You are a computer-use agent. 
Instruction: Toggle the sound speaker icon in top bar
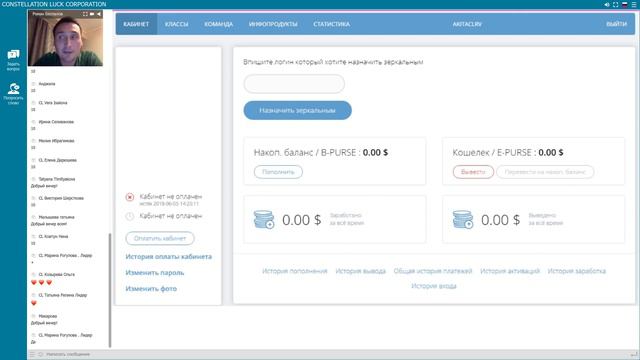pyautogui.click(x=607, y=4)
